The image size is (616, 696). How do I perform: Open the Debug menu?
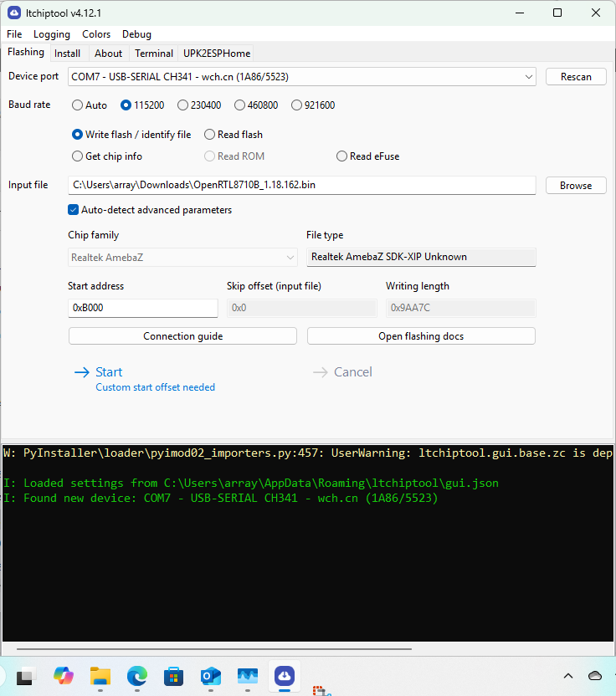[136, 34]
